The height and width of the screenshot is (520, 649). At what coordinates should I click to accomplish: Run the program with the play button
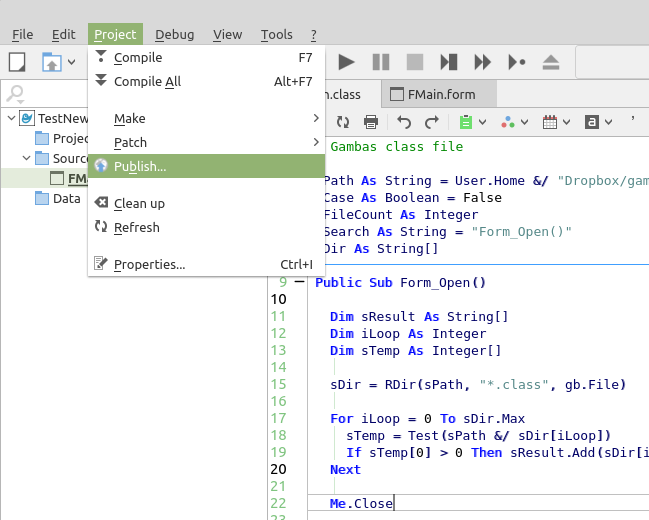(x=346, y=63)
